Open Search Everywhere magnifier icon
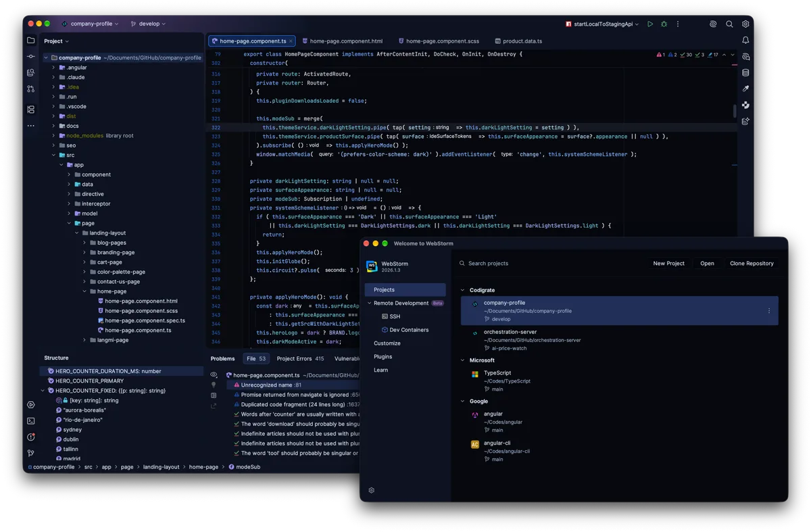The image size is (811, 532). click(x=729, y=24)
